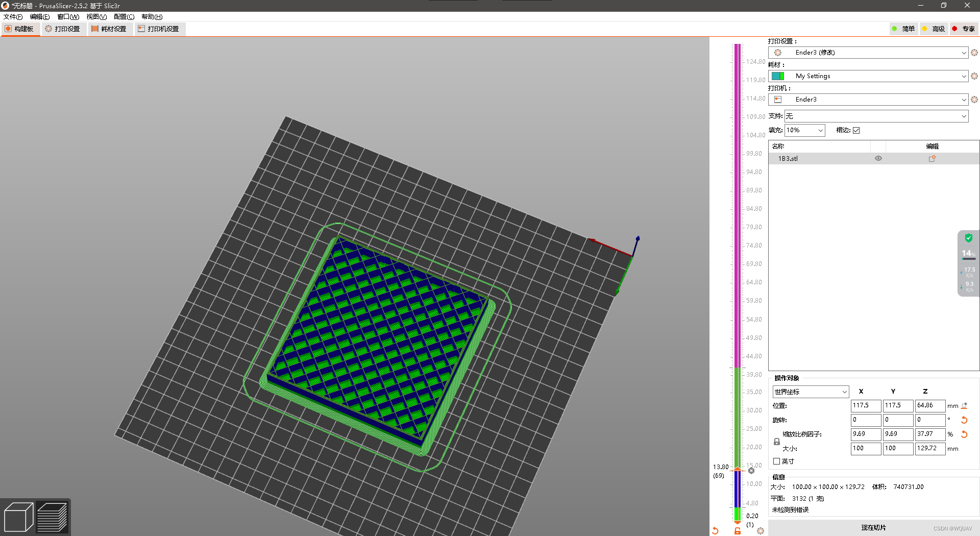Open the 配置(C) menu
Image resolution: width=980 pixels, height=536 pixels.
[x=124, y=17]
